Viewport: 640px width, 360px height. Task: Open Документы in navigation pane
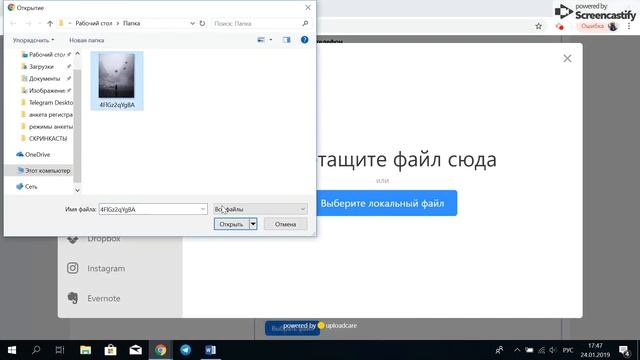44,78
